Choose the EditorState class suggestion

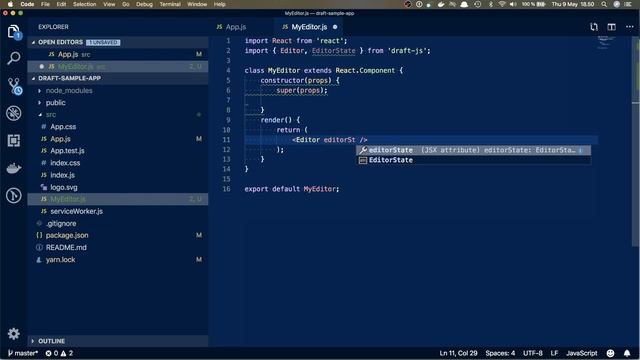click(x=473, y=160)
